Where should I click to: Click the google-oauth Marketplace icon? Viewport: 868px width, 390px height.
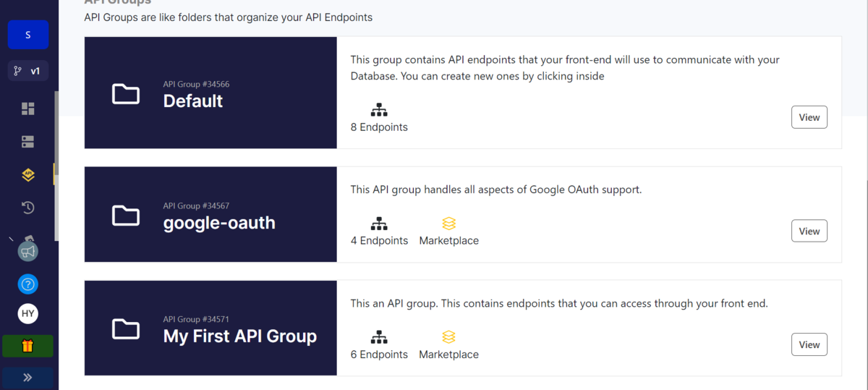tap(448, 224)
